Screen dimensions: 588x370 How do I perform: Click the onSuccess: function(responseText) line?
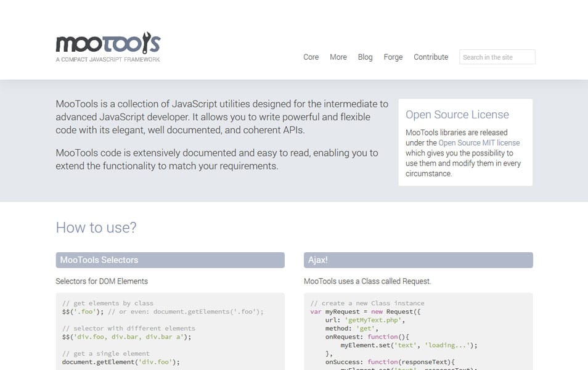click(390, 362)
